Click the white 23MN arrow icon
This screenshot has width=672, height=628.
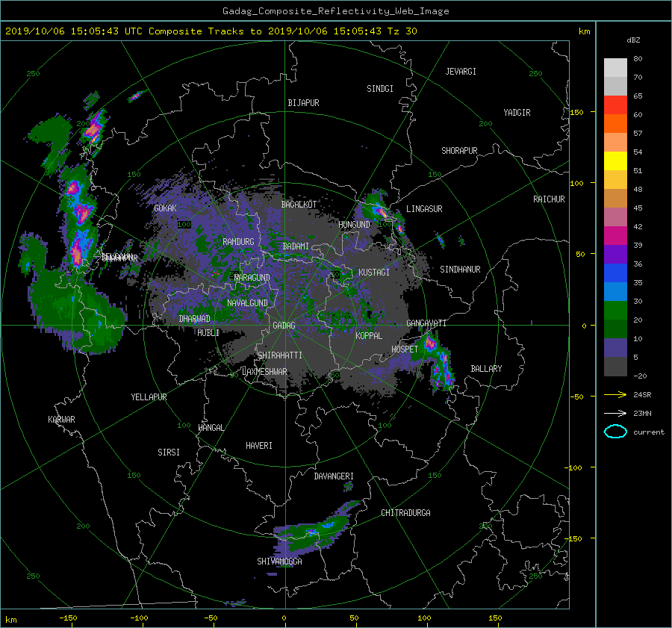(615, 413)
